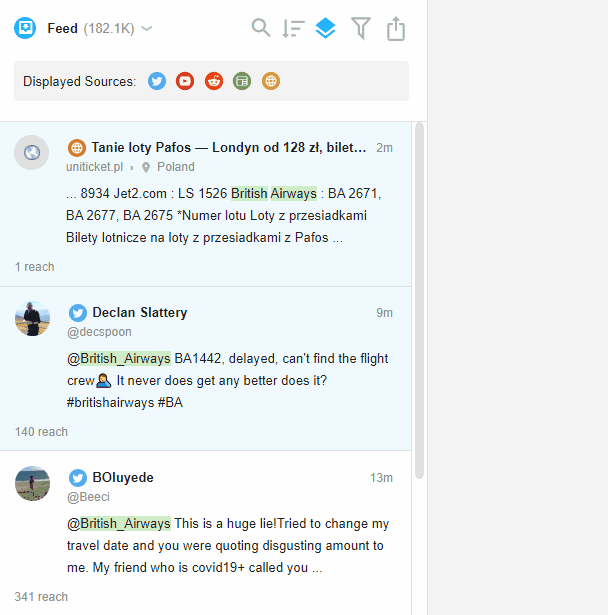This screenshot has height=615, width=608.
Task: Click the '(182.1K)' feed count
Action: click(109, 29)
